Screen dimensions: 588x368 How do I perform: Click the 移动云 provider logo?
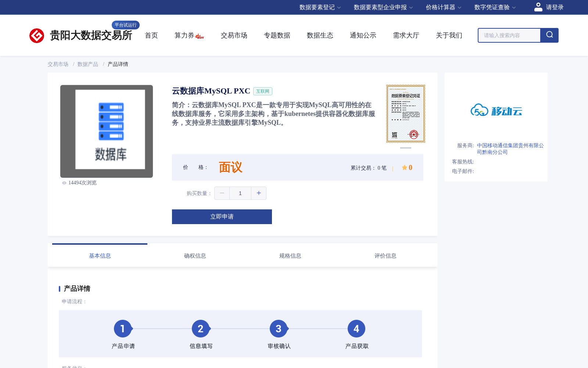click(496, 110)
